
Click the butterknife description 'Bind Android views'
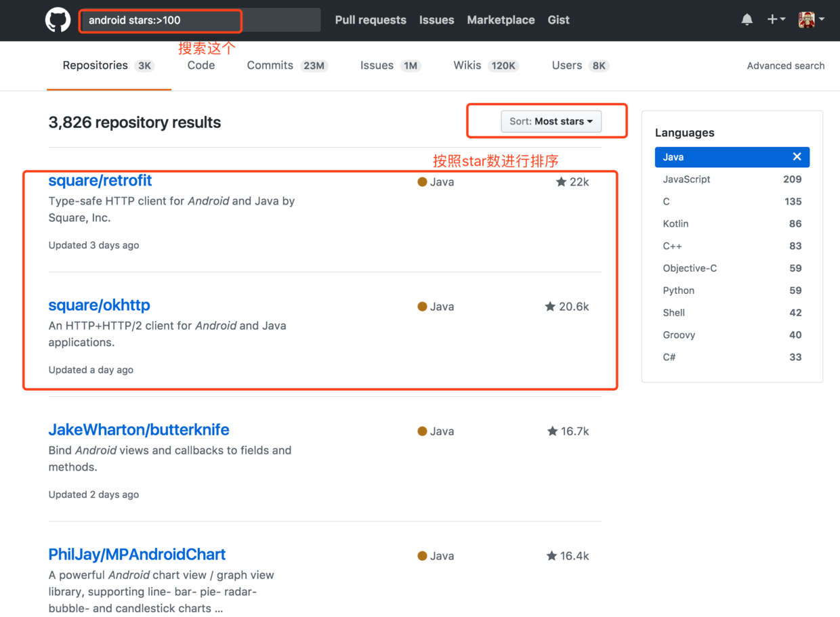(170, 459)
